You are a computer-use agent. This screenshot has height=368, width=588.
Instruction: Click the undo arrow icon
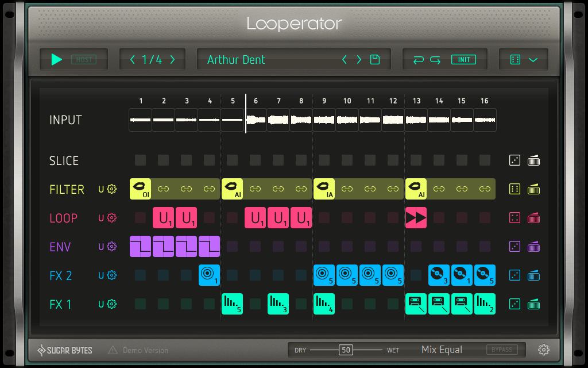tap(419, 60)
